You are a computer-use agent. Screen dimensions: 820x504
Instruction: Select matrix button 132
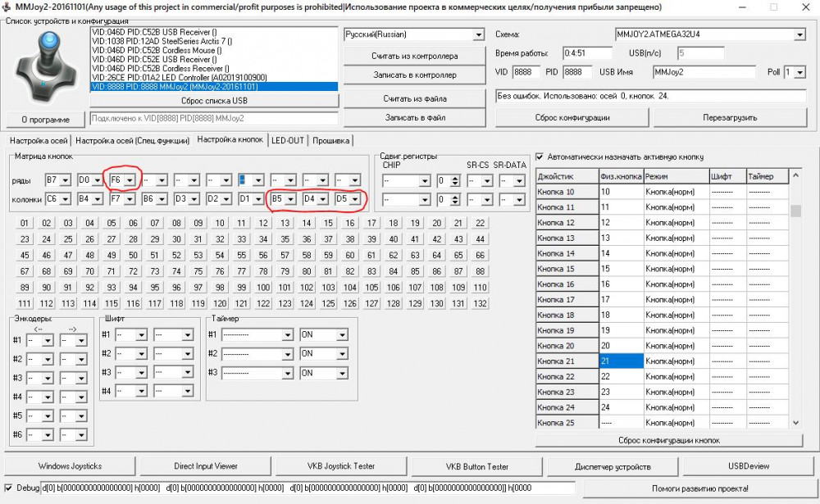click(x=481, y=303)
